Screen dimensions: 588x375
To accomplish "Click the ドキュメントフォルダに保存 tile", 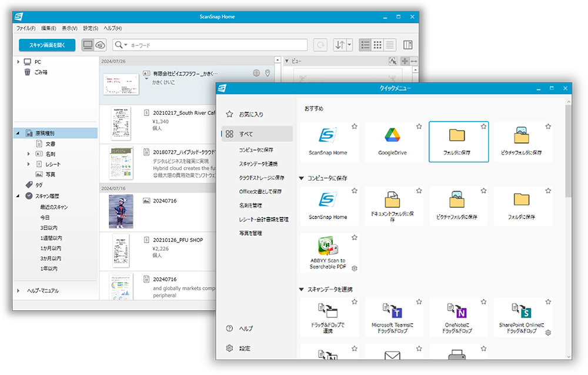I will click(x=392, y=206).
